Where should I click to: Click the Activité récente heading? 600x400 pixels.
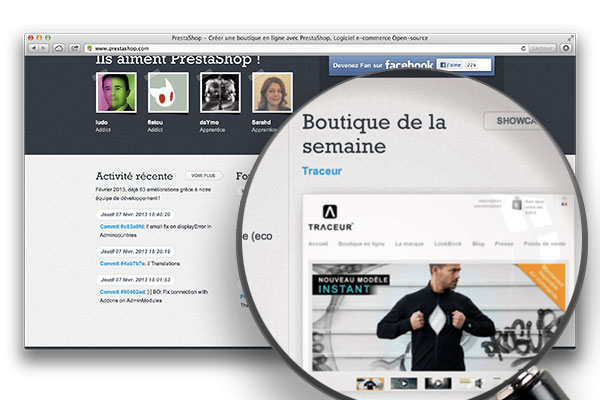tap(134, 176)
